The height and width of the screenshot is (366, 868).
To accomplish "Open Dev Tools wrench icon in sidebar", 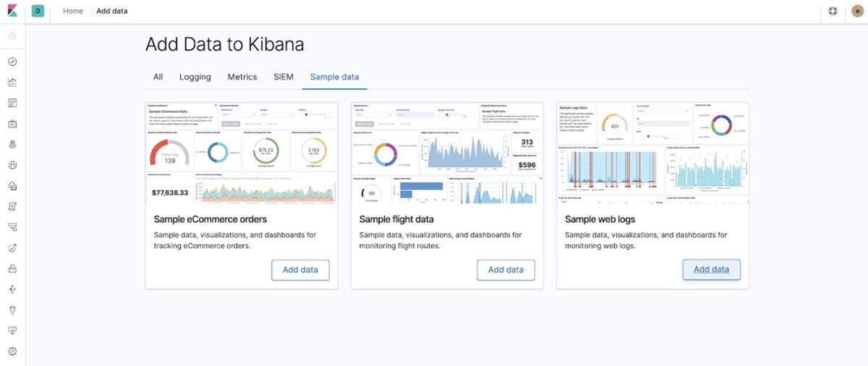I will 12,310.
